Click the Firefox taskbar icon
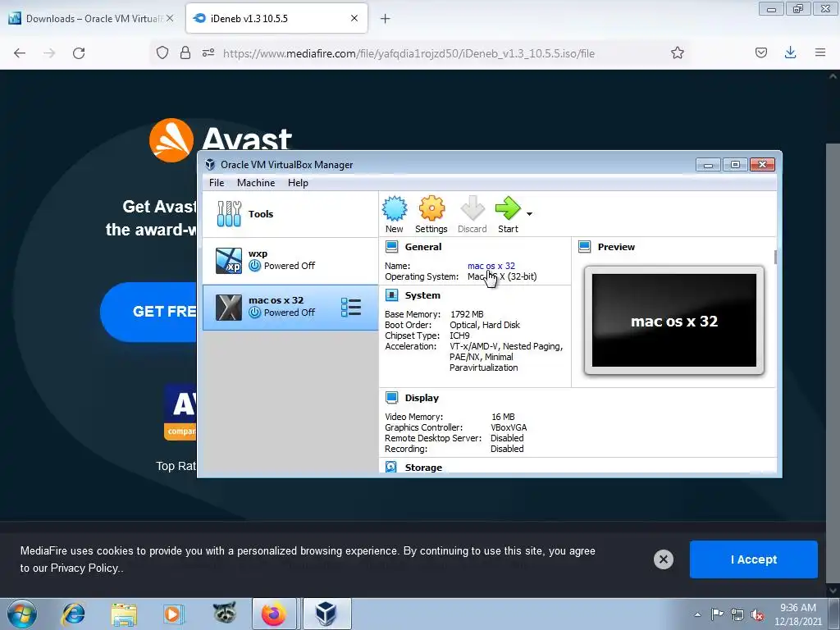Image resolution: width=840 pixels, height=630 pixels. tap(274, 614)
